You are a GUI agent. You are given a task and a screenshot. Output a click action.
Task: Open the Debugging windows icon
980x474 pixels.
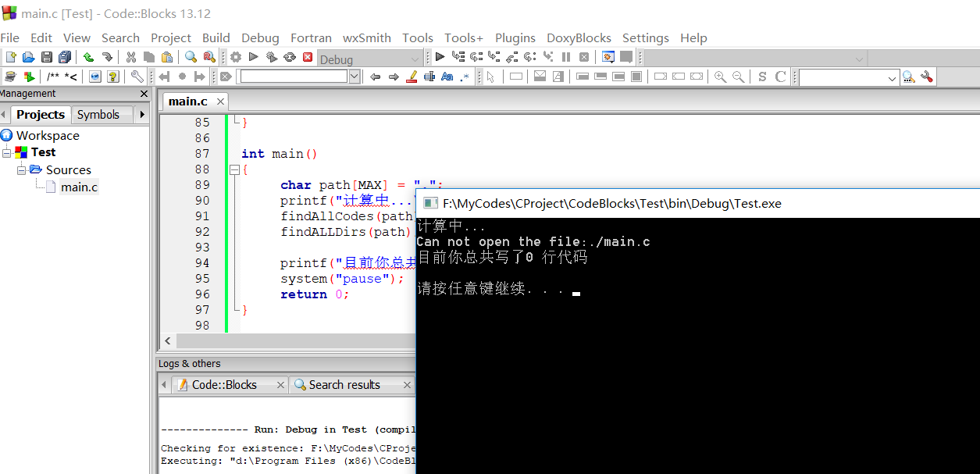point(608,57)
